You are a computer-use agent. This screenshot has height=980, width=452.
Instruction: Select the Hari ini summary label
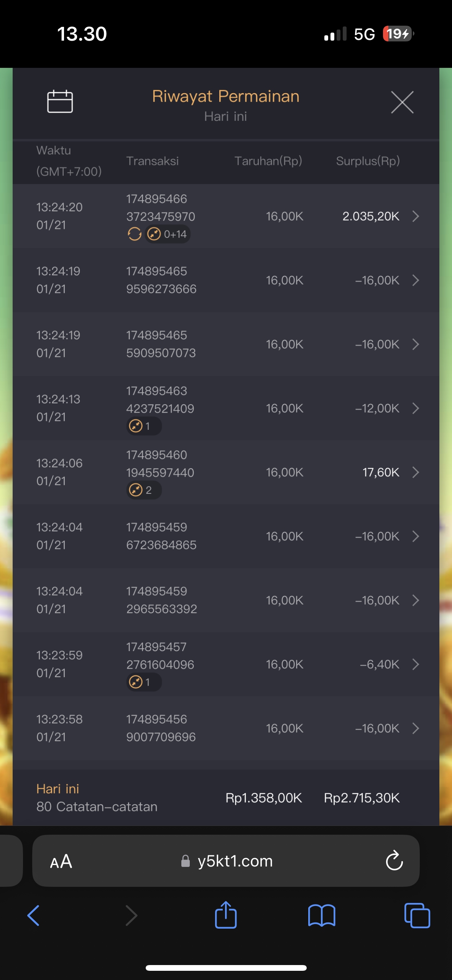[58, 789]
